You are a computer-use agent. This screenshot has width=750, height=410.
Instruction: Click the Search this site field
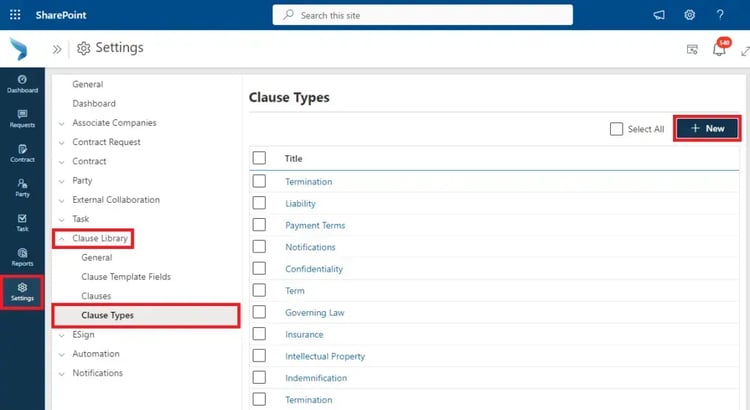pos(422,15)
